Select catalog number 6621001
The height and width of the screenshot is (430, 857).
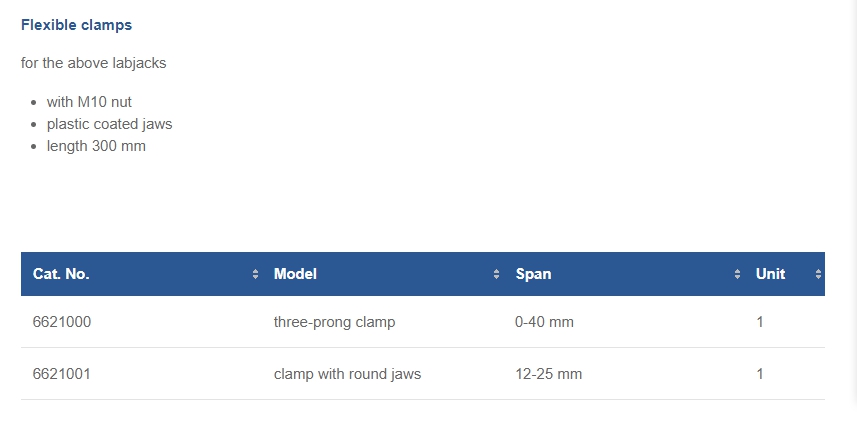(62, 374)
